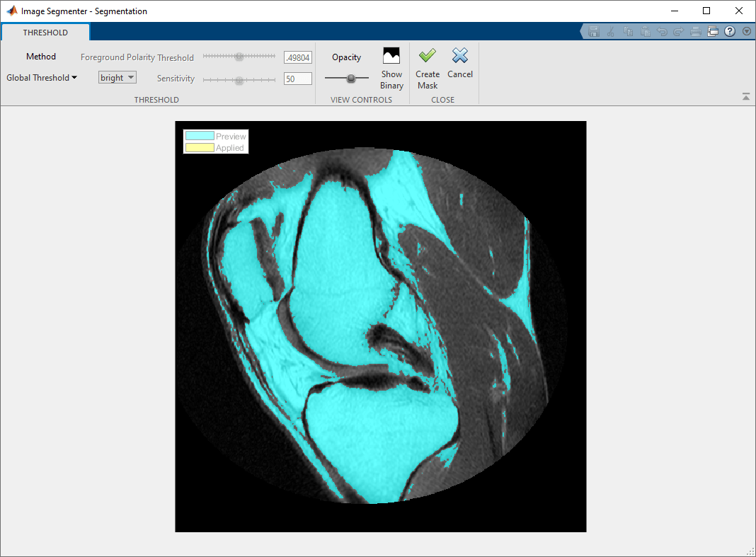Collapse the toolstrip using the arrow

point(746,97)
